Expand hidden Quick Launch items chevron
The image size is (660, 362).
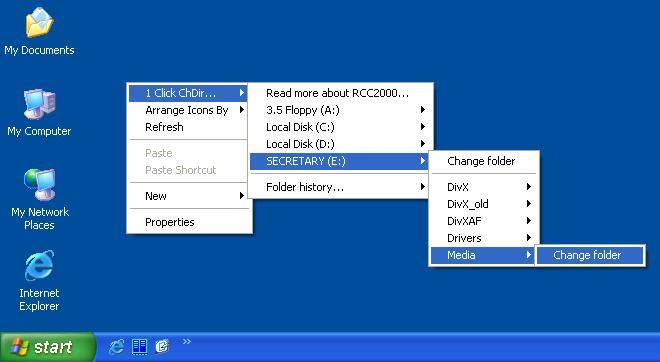point(186,341)
